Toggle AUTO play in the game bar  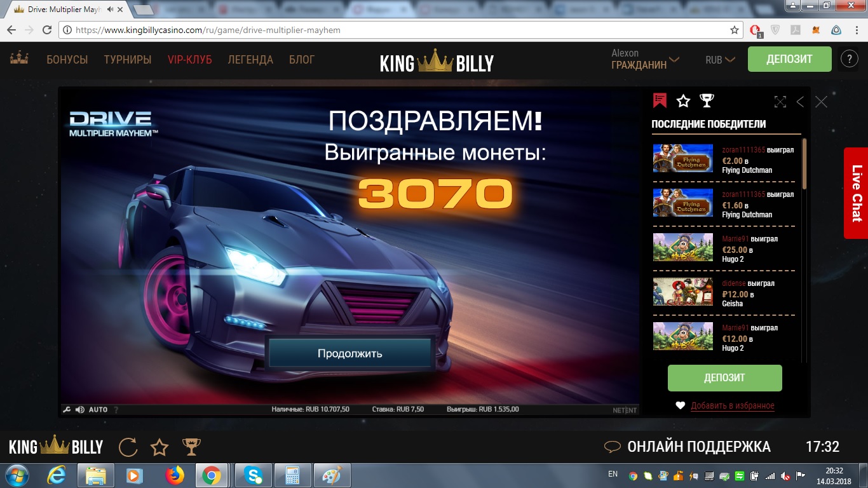tap(98, 410)
